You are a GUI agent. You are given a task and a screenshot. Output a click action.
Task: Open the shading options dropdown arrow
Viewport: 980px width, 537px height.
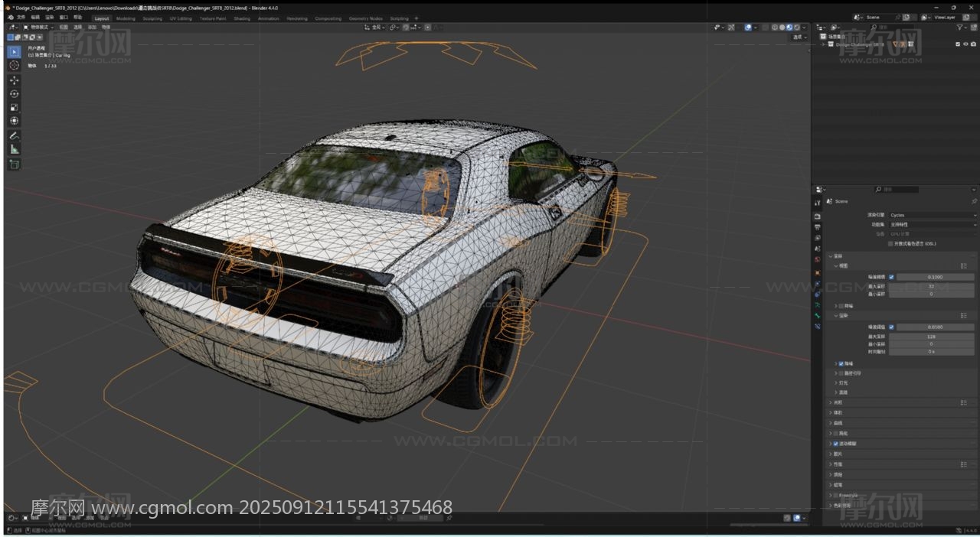point(805,28)
